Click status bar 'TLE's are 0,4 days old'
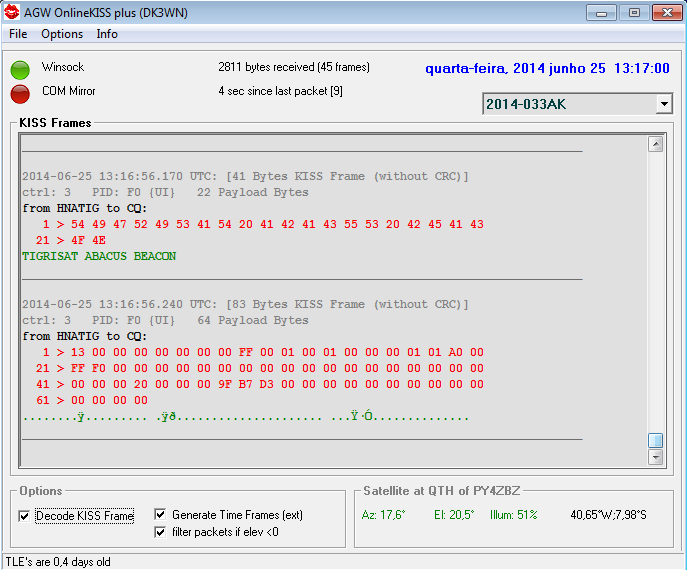This screenshot has height=570, width=687. click(58, 562)
